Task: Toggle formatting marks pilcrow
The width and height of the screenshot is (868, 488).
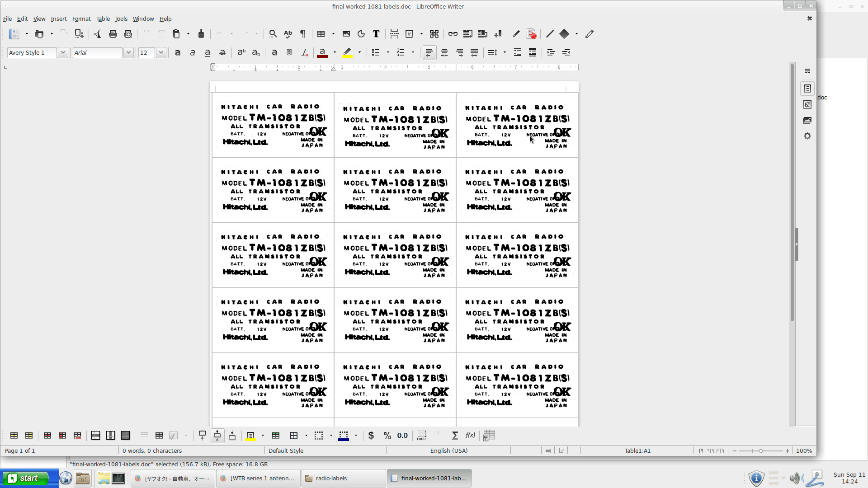Action: (x=303, y=34)
